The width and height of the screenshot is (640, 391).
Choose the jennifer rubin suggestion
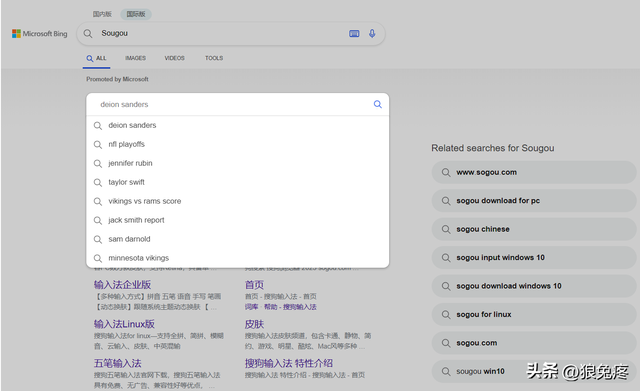click(x=238, y=163)
